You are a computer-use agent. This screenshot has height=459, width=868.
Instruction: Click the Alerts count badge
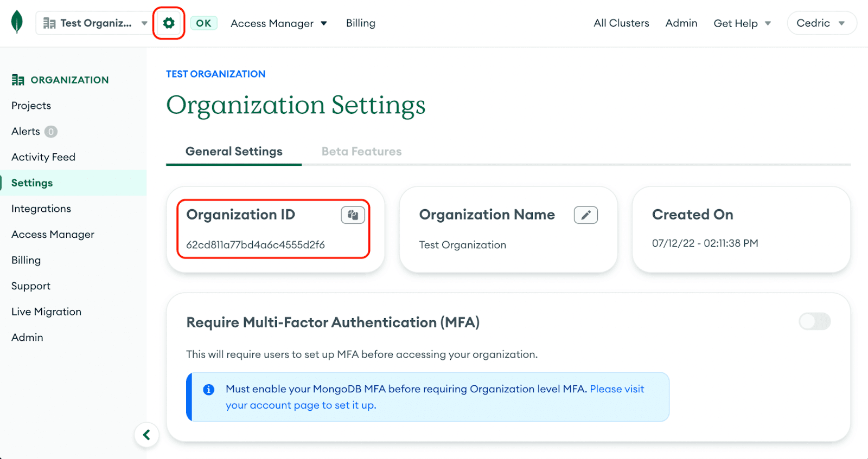51,132
